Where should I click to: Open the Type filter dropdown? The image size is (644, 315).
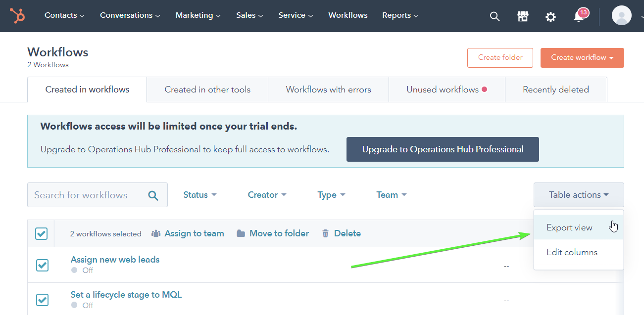click(331, 195)
